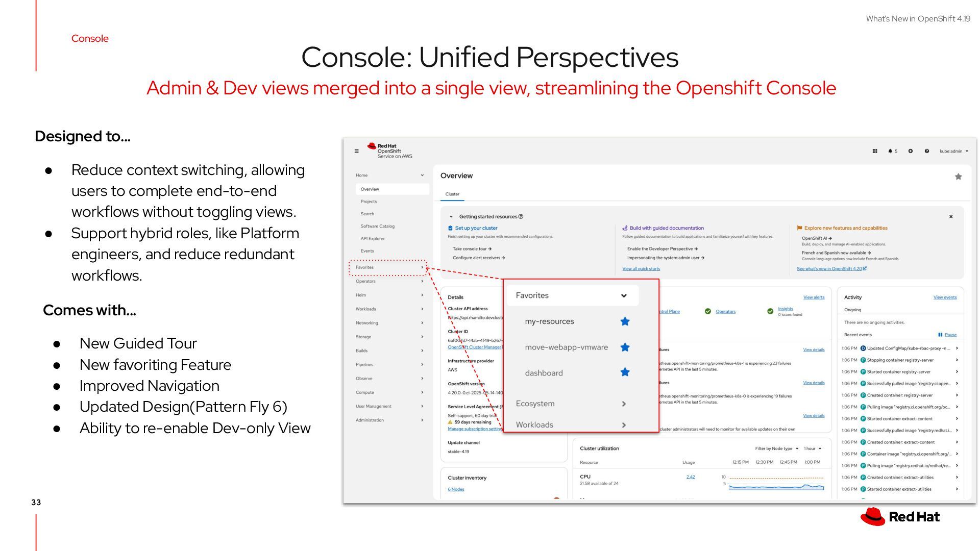
Task: Open the help question mark icon in header
Action: click(927, 151)
